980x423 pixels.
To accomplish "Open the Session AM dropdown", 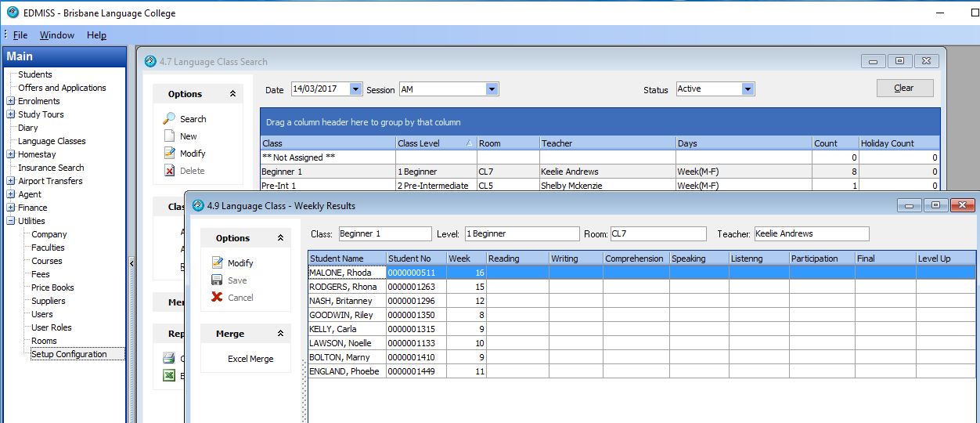I will point(492,89).
